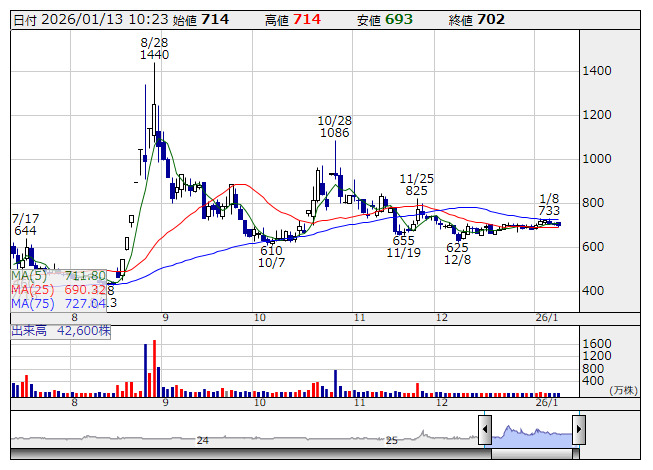653x470 pixels.
Task: Click the 24 year marker in the navigator
Action: [x=202, y=440]
